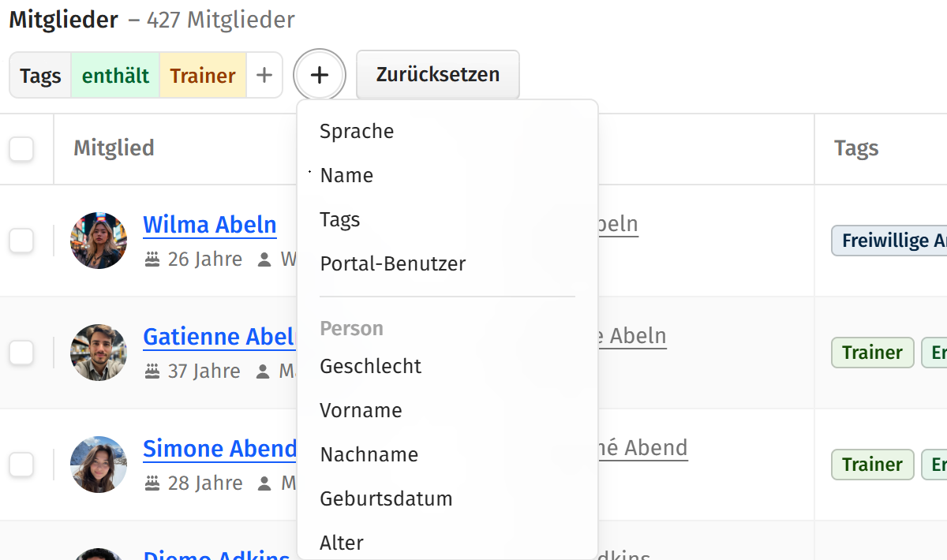Click the circular plus icon to add a filter

(319, 74)
